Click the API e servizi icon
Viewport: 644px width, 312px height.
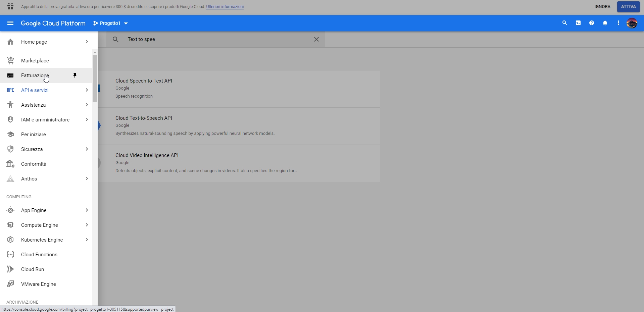[x=10, y=90]
